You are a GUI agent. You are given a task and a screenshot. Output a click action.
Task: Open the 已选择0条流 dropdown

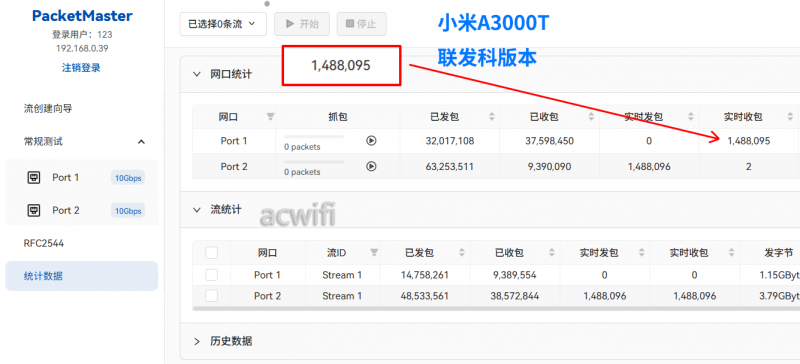[223, 24]
